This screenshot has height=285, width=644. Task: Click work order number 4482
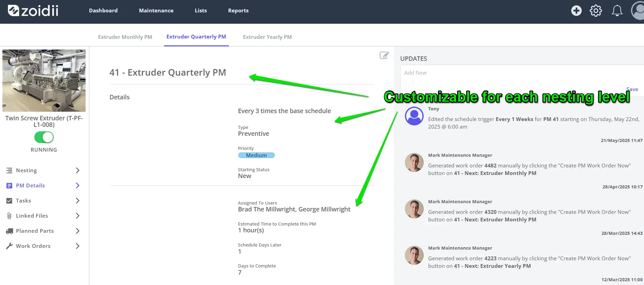(x=490, y=166)
